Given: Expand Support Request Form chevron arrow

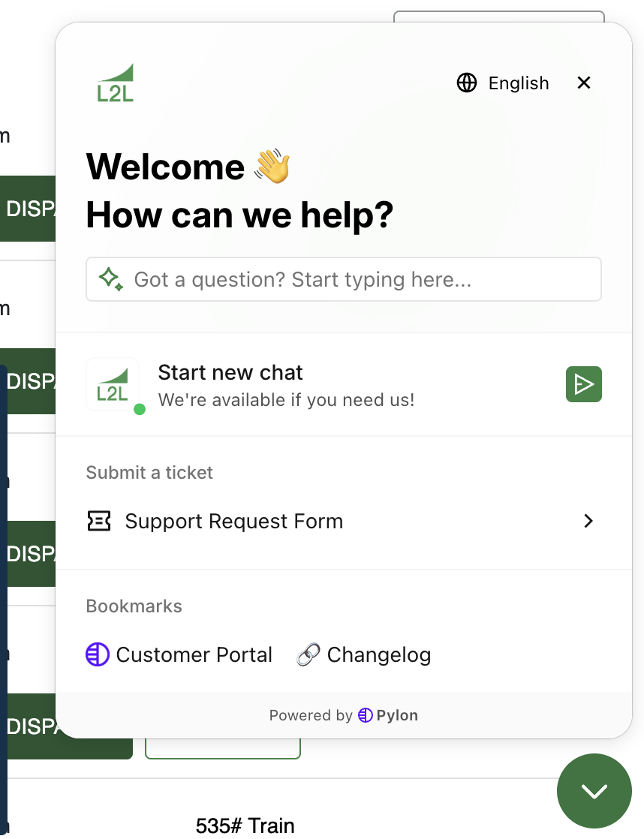Looking at the screenshot, I should (x=588, y=521).
